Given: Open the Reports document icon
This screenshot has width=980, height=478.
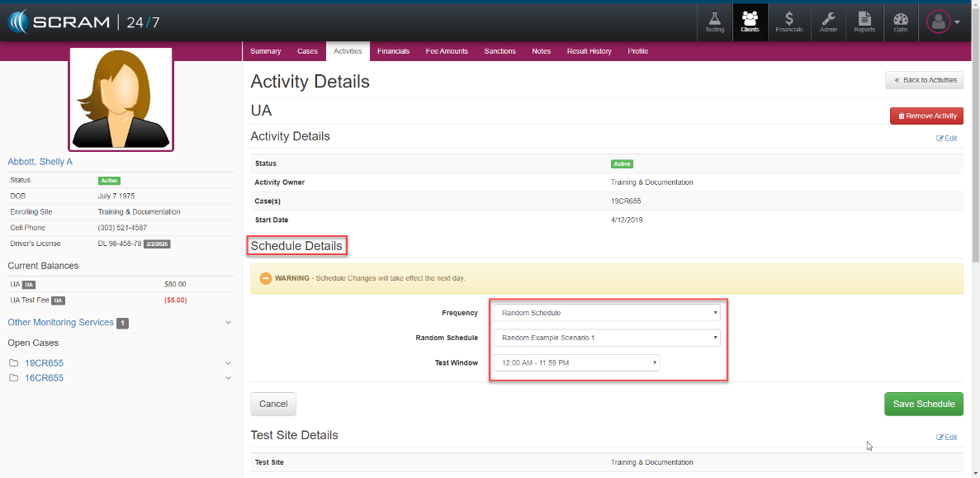Looking at the screenshot, I should (864, 21).
